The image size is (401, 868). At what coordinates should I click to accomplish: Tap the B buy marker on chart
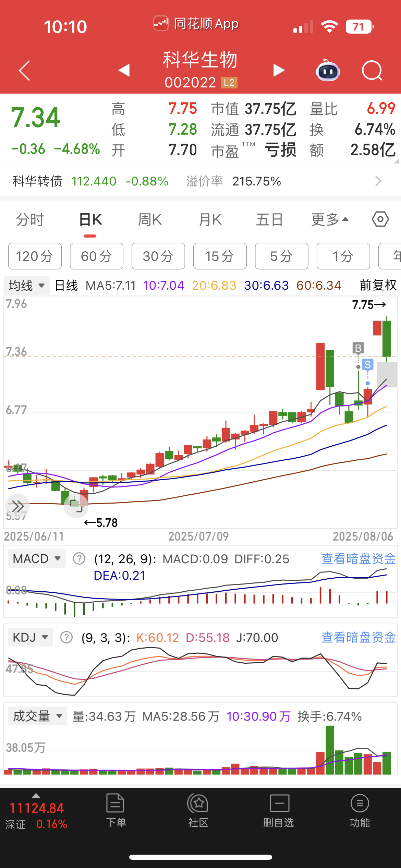(358, 348)
